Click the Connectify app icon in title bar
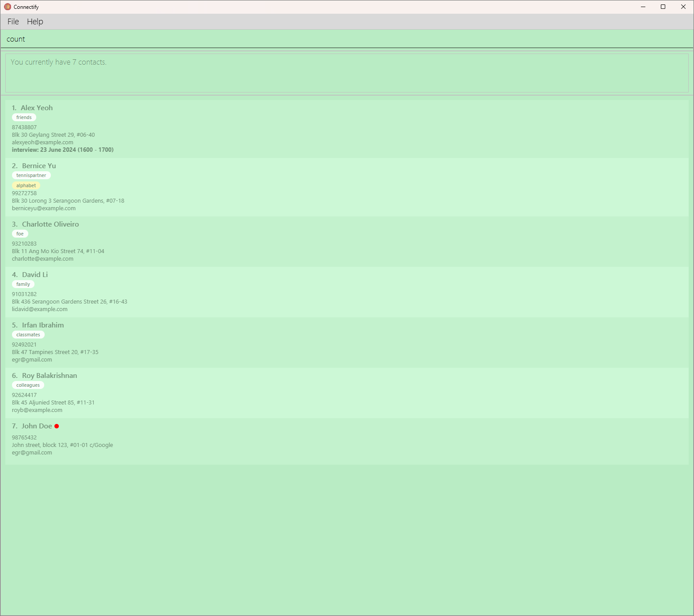The height and width of the screenshot is (616, 694). click(8, 7)
